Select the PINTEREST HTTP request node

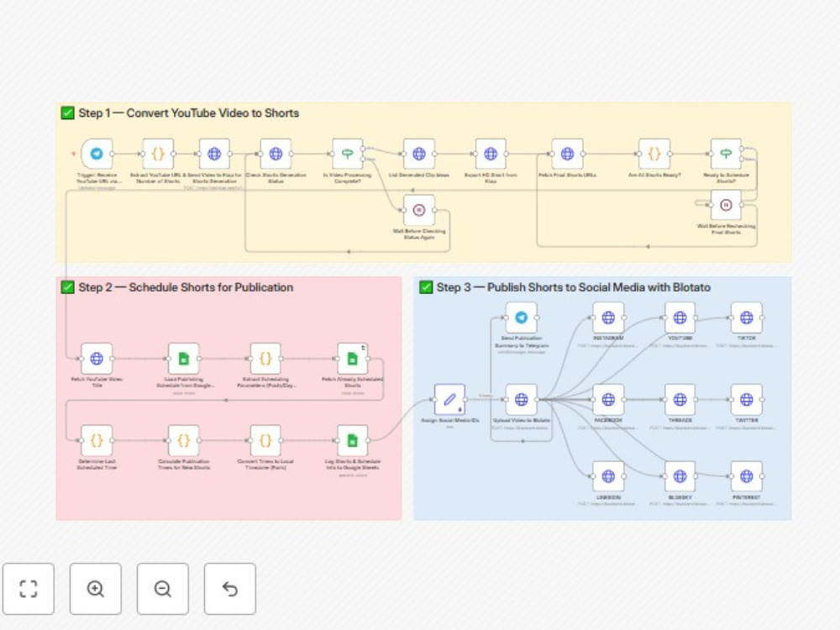pos(746,476)
